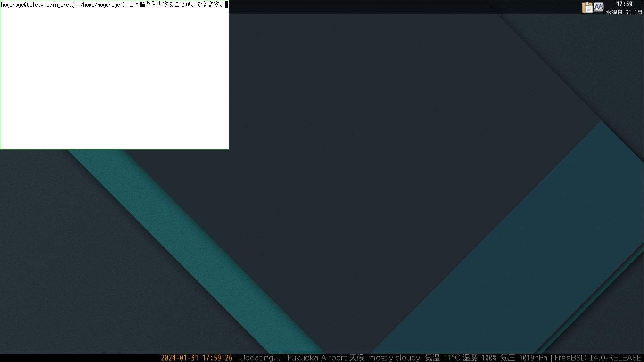Click FreeBSD 14.0-RELEASE in the status bar
The width and height of the screenshot is (644, 362).
click(x=598, y=358)
